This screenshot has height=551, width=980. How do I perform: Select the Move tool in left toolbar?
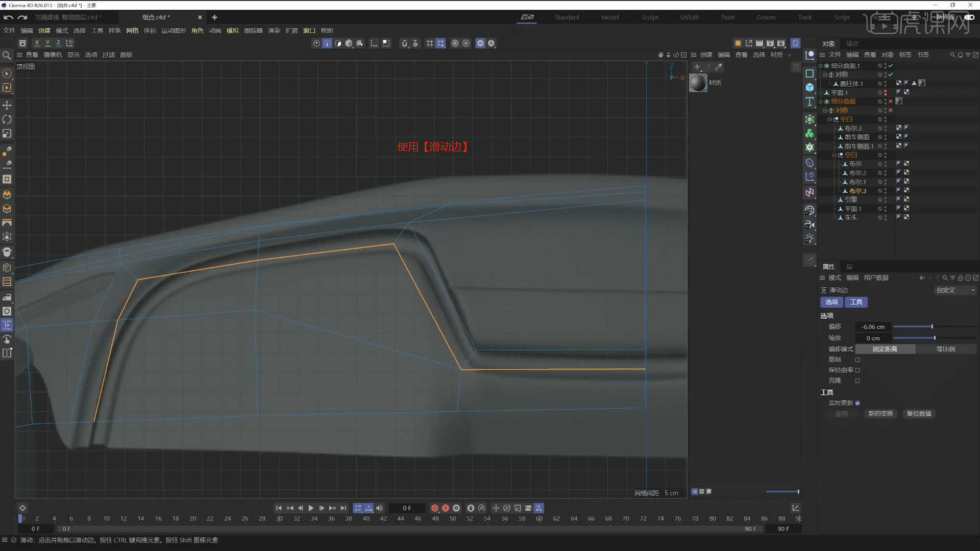[x=7, y=105]
